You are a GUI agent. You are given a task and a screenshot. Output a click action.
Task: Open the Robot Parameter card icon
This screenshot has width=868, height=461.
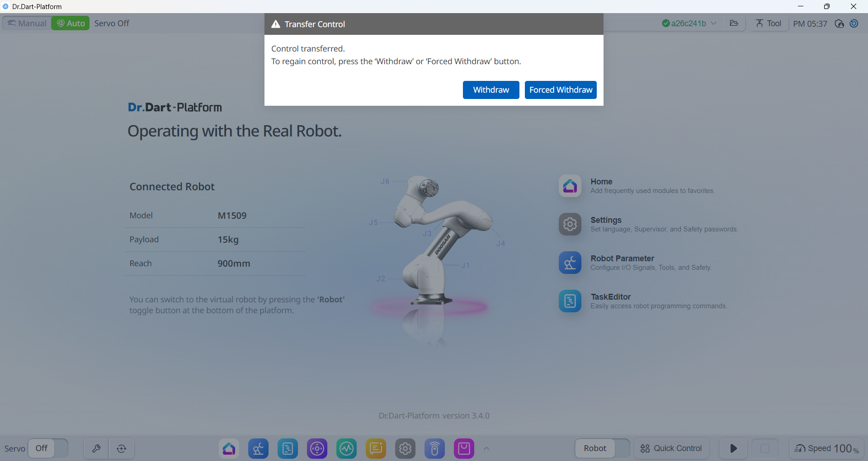tap(570, 263)
